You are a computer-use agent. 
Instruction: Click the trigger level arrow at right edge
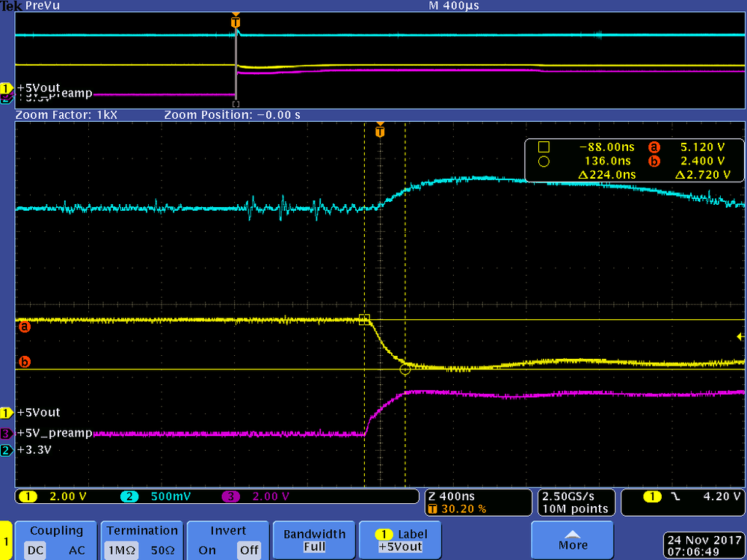coord(740,336)
